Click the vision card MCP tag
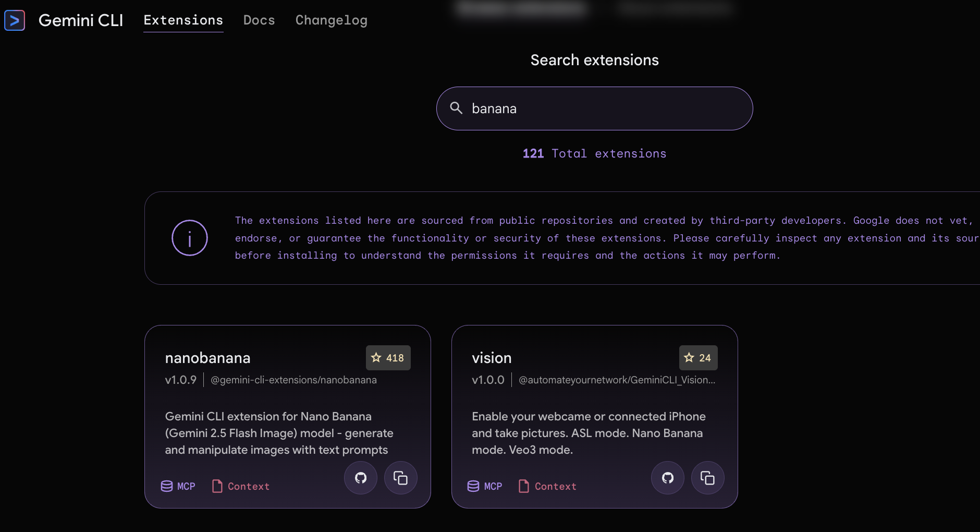The width and height of the screenshot is (980, 532). pyautogui.click(x=485, y=486)
